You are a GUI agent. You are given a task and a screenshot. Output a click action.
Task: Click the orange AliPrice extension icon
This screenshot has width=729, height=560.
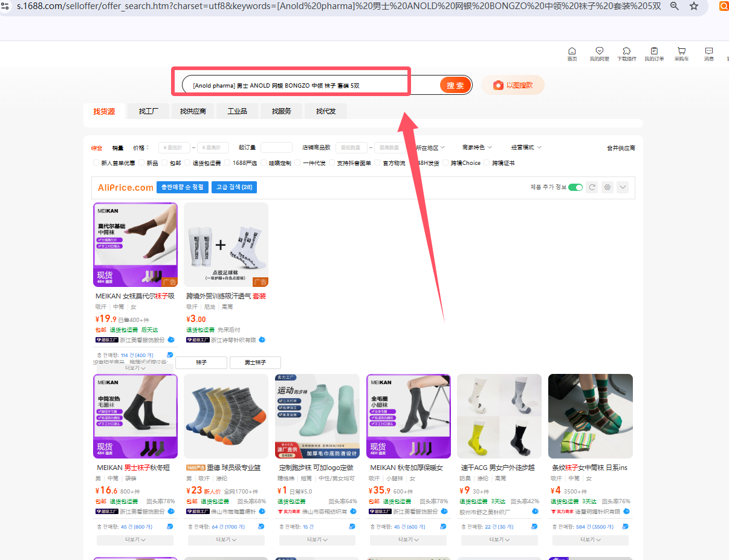pyautogui.click(x=724, y=6)
